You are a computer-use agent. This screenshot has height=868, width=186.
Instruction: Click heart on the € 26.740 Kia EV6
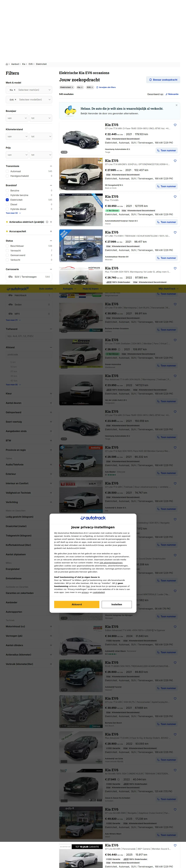click(x=175, y=268)
